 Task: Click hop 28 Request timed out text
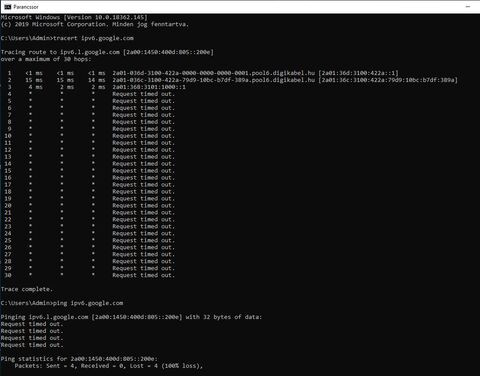[x=143, y=262]
